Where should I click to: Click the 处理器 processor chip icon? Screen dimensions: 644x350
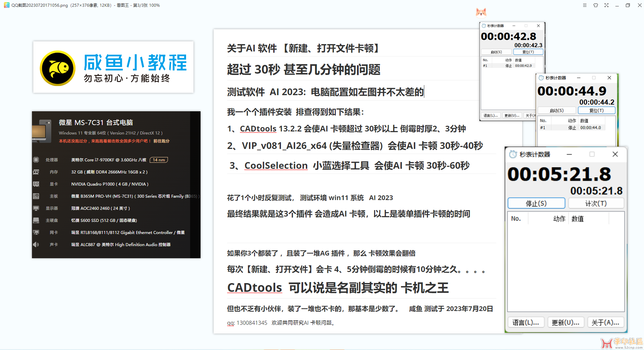click(36, 160)
